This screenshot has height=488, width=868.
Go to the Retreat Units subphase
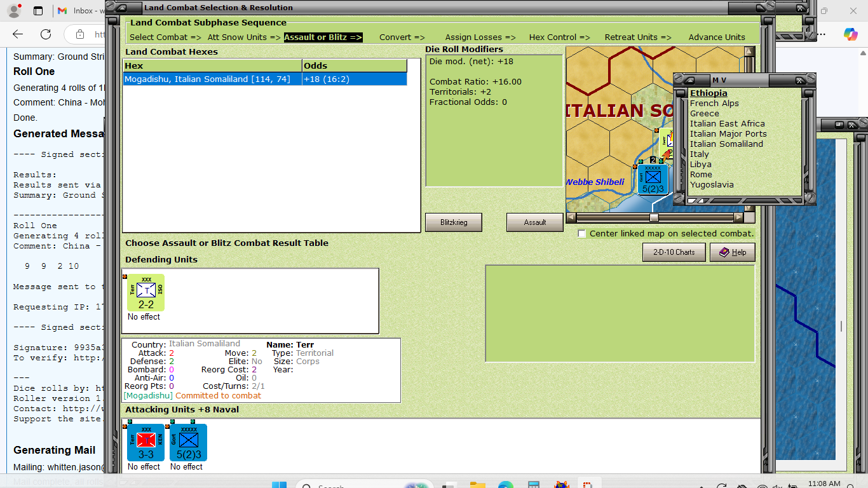coord(638,37)
